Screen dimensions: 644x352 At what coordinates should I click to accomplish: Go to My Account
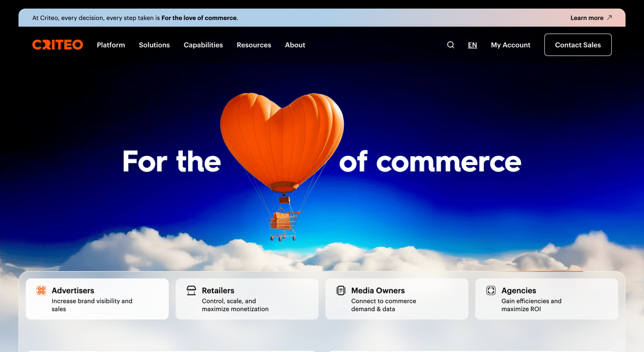tap(511, 45)
